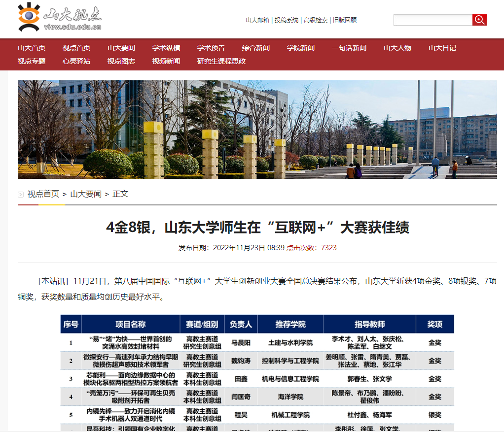Open the 心灵驿站 menu item

[76, 61]
